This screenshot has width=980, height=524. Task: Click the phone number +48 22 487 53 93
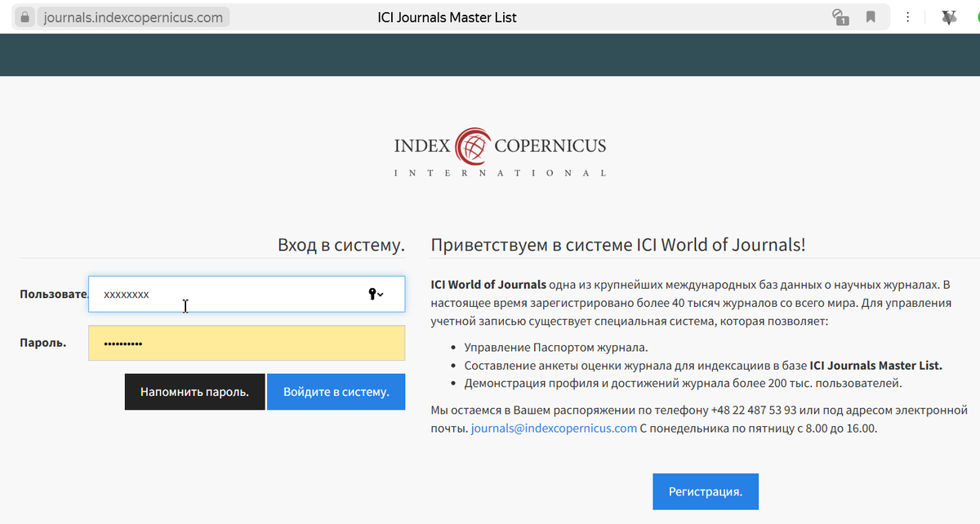tap(754, 410)
